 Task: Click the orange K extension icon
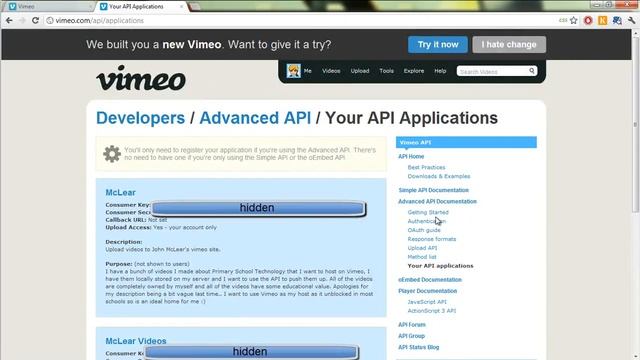[602, 20]
